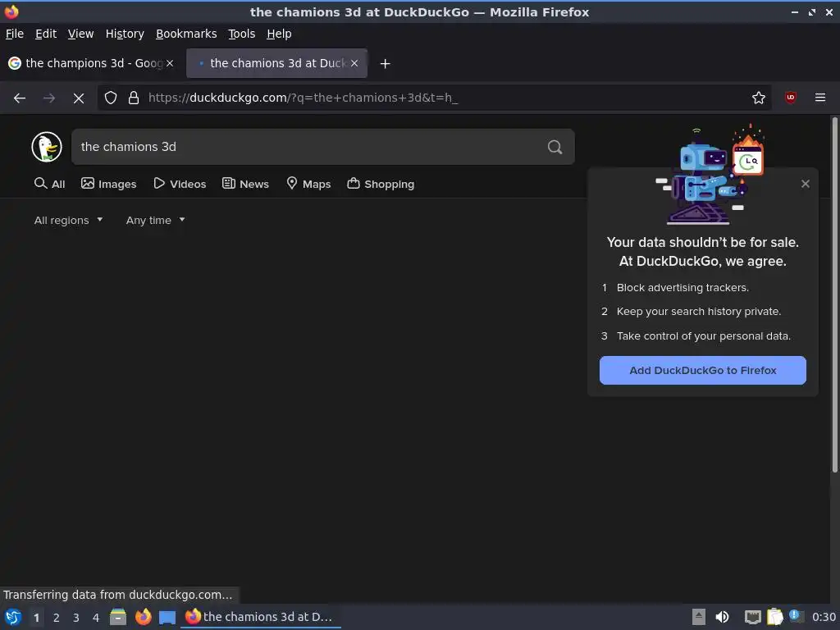Click the page vertical scrollbar
The image size is (840, 630).
tap(834, 294)
